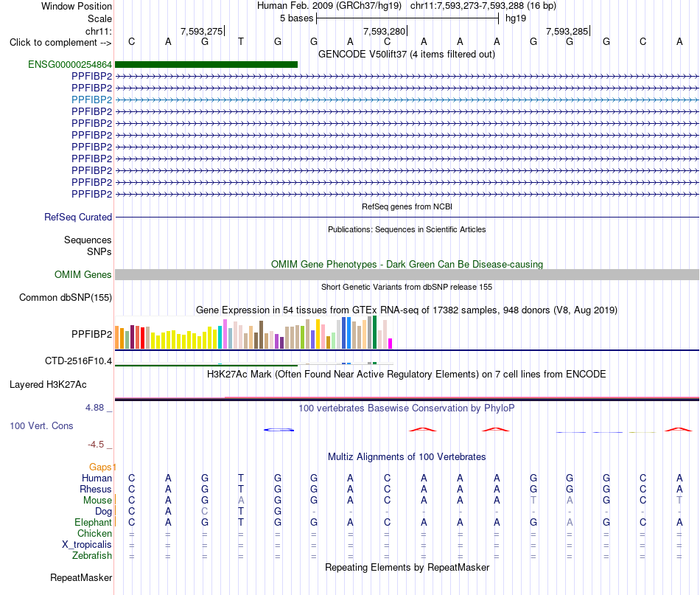The height and width of the screenshot is (595, 700).
Task: Click the Publications Sequences in Scientific Articles title
Action: [407, 229]
